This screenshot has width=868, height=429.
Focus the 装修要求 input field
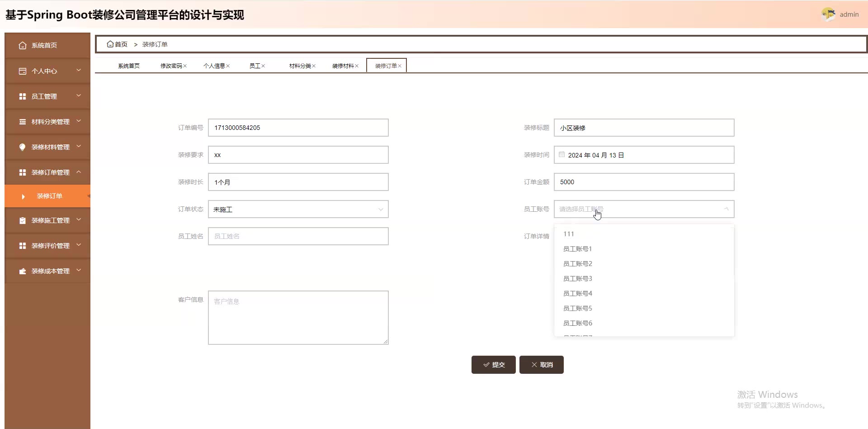(x=298, y=155)
